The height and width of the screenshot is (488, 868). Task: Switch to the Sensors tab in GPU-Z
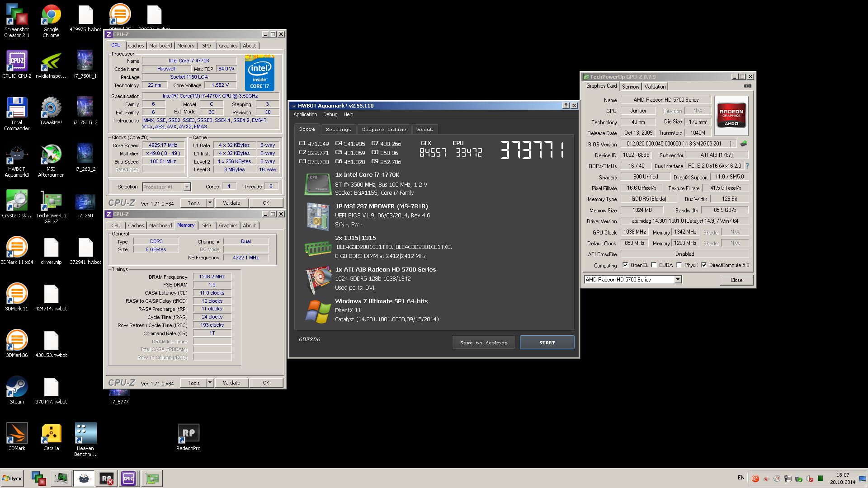click(631, 87)
